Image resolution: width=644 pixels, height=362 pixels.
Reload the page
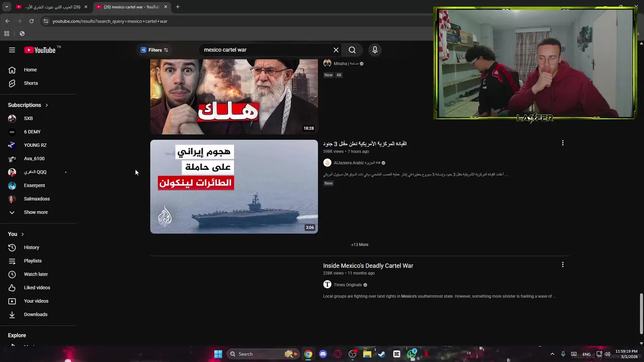coord(31,21)
